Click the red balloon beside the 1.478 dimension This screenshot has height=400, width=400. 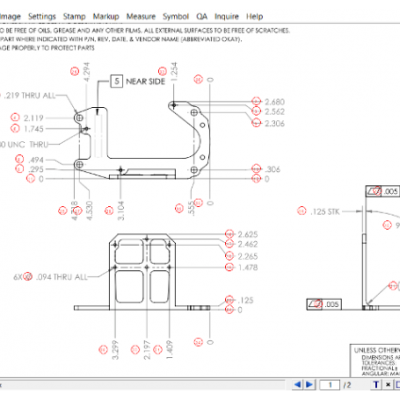tap(229, 267)
